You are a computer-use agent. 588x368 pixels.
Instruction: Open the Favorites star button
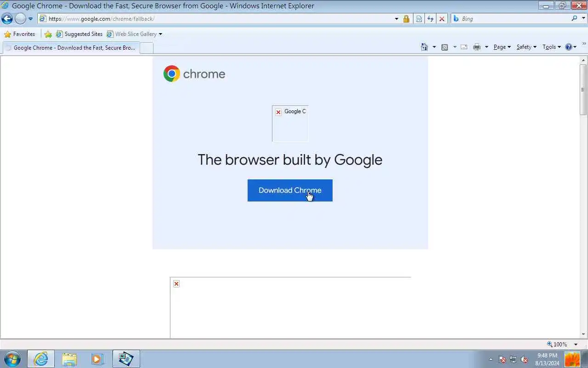pos(20,34)
